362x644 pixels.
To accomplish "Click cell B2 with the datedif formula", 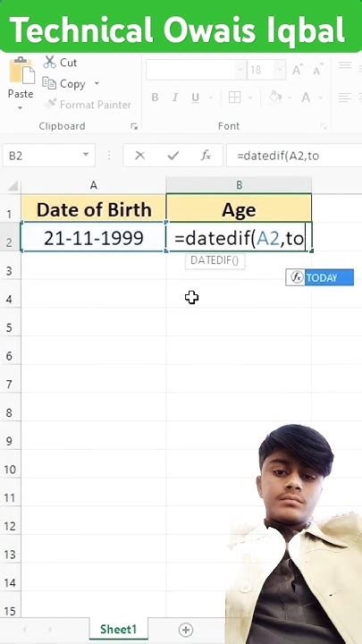I will point(239,237).
